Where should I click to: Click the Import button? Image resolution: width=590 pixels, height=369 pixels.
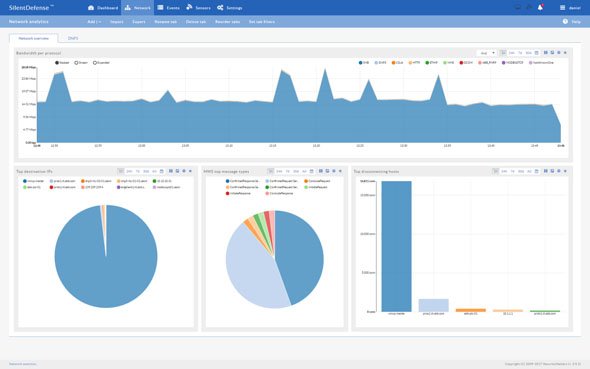(x=117, y=22)
